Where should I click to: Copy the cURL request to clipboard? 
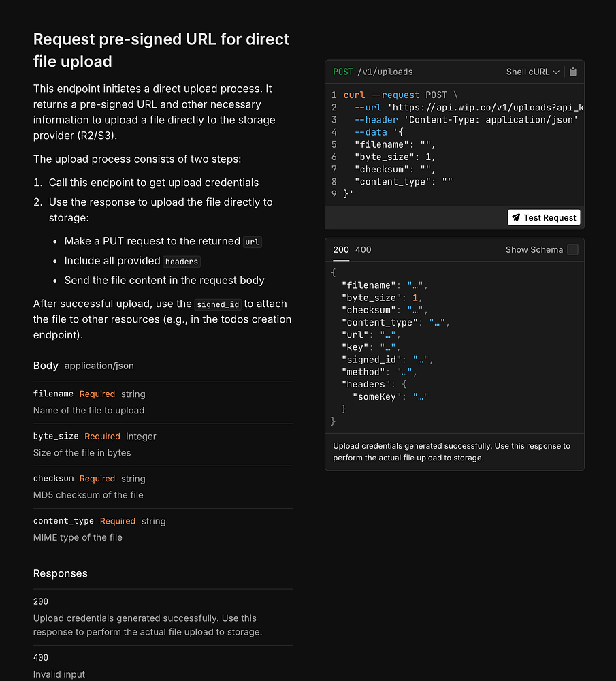[573, 72]
